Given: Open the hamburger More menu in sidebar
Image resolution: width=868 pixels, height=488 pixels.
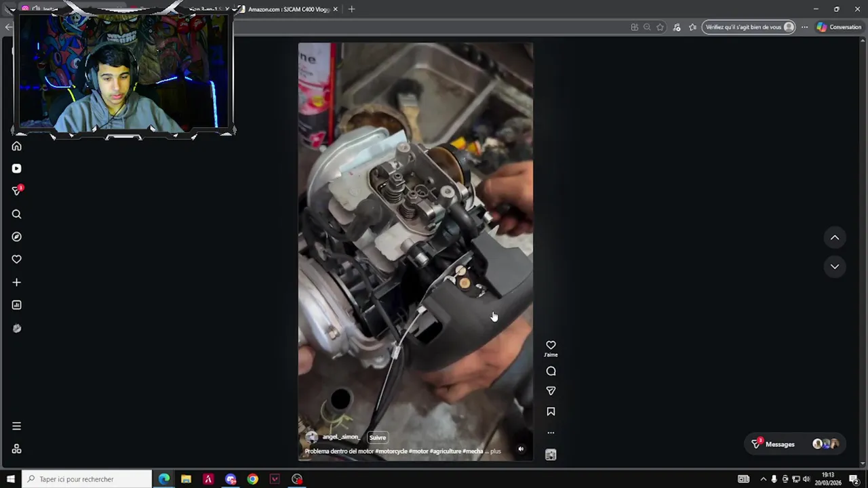Looking at the screenshot, I should pos(16,426).
